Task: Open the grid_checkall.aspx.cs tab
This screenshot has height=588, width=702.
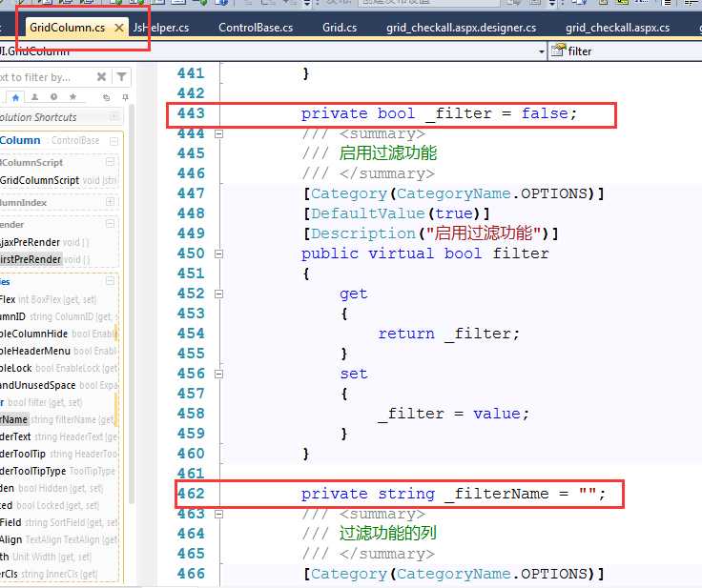Action: (617, 28)
